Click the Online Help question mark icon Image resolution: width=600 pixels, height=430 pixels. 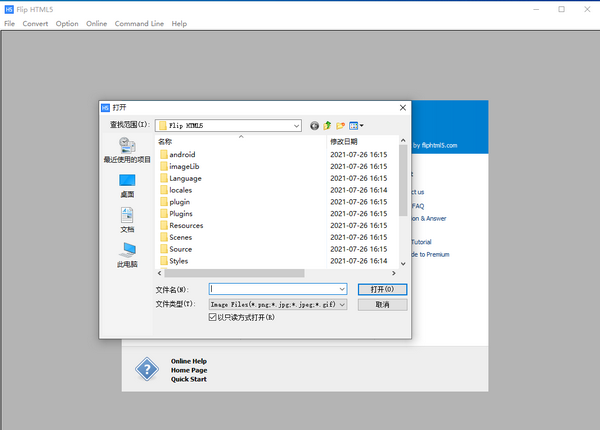click(x=147, y=370)
